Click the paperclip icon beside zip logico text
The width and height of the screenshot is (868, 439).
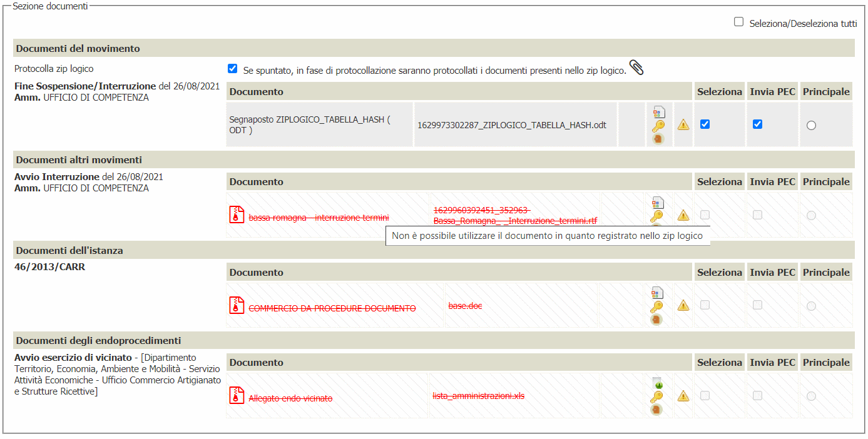(x=636, y=68)
